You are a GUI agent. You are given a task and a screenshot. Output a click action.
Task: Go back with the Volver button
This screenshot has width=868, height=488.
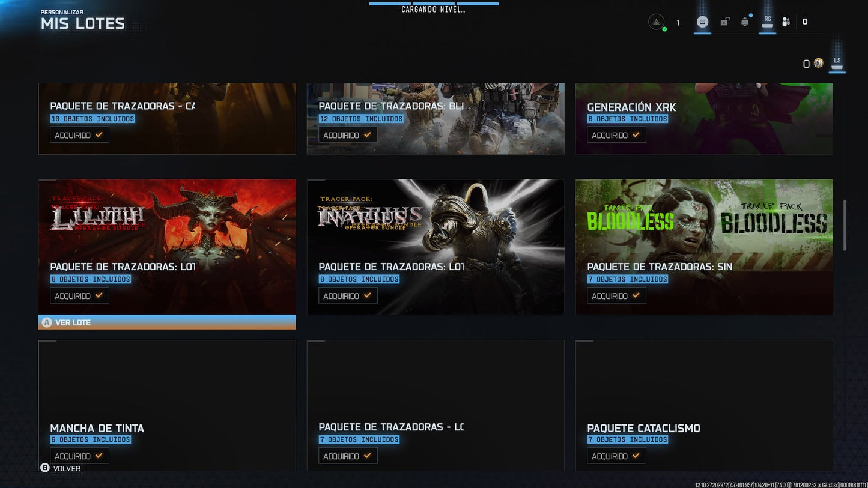60,468
